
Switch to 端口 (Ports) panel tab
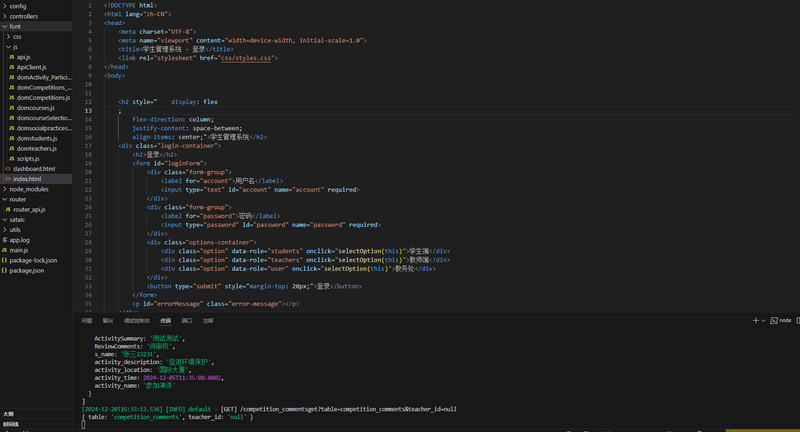tap(187, 321)
